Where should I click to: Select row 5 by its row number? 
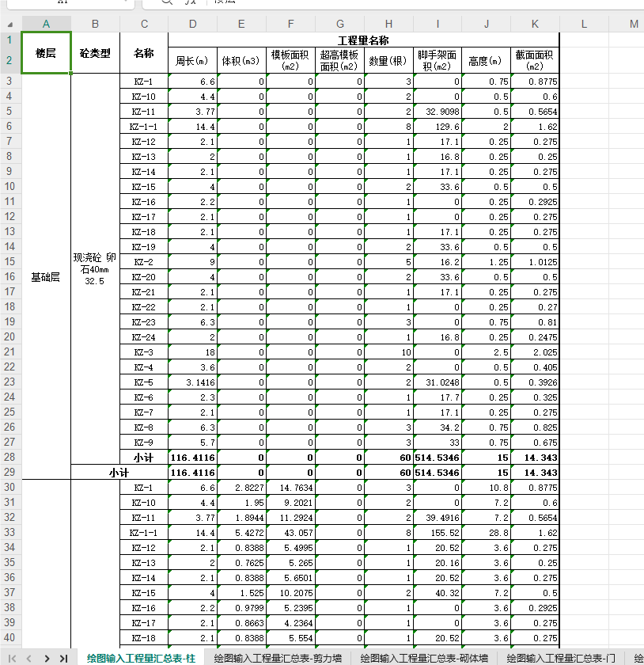9,111
